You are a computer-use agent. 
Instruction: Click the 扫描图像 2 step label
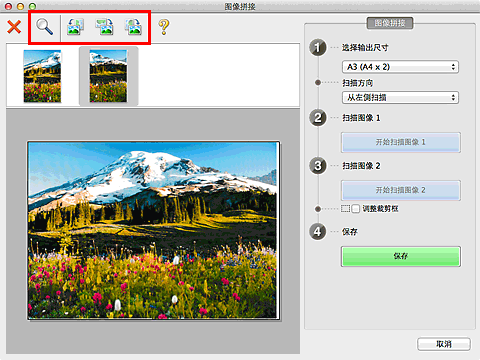point(361,166)
